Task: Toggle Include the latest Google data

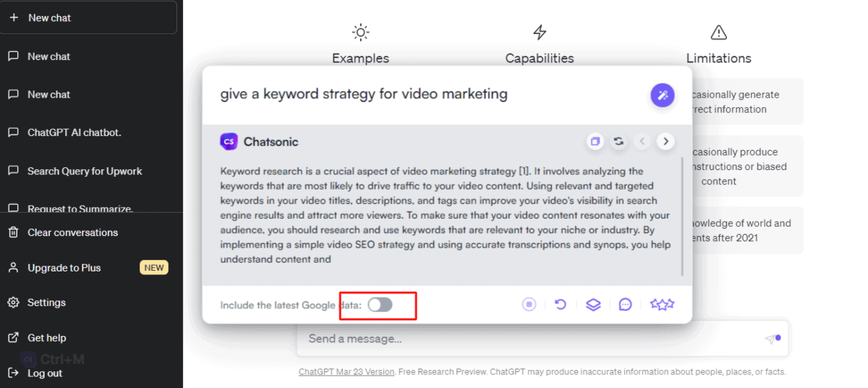Action: coord(380,305)
